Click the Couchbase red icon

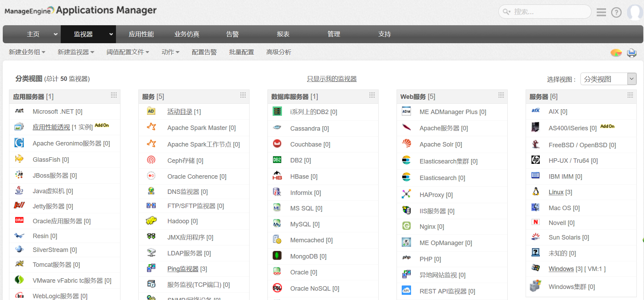click(x=277, y=143)
